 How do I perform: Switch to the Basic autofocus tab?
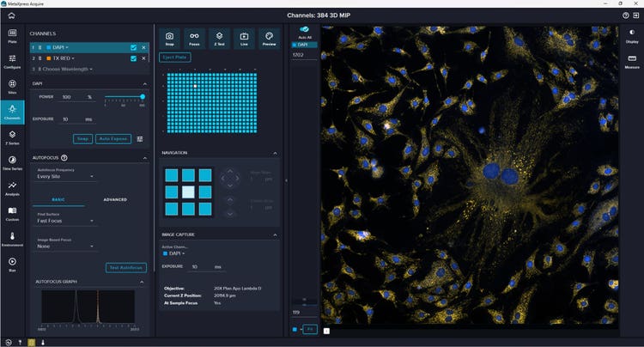[x=58, y=199]
